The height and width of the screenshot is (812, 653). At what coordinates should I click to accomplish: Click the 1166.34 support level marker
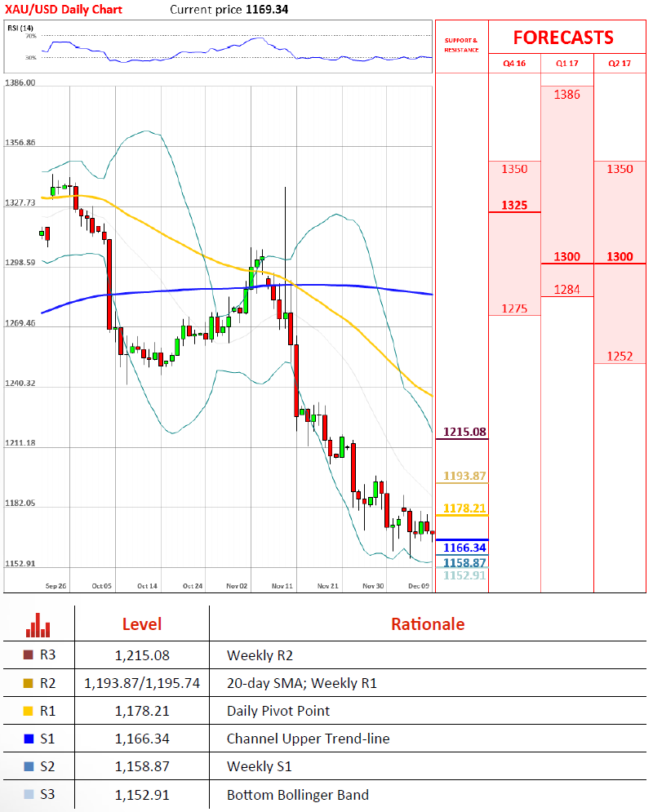464,548
